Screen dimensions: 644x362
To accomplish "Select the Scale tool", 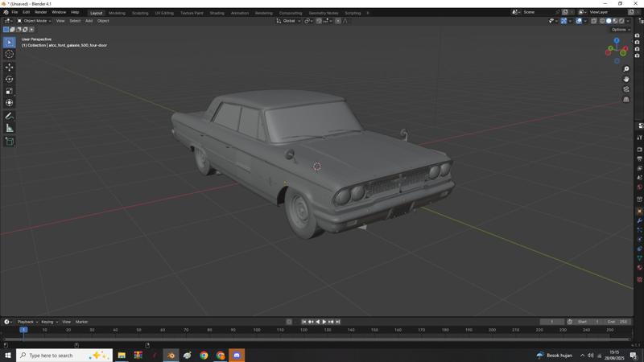I will click(9, 91).
